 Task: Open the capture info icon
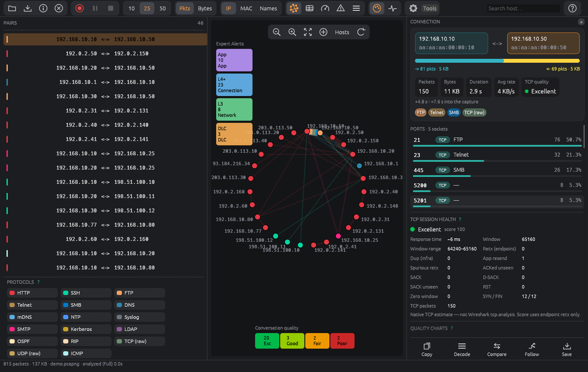point(43,8)
